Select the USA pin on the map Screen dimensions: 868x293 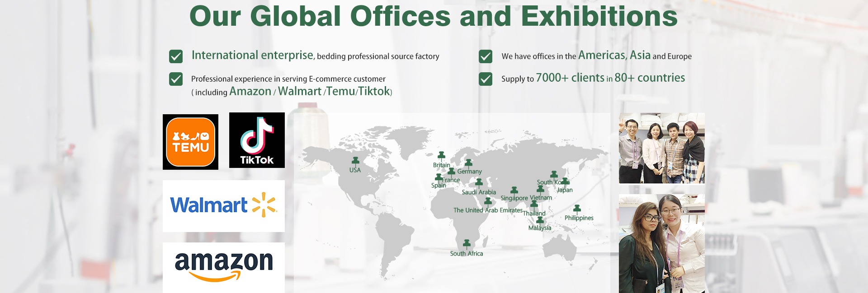tap(356, 161)
